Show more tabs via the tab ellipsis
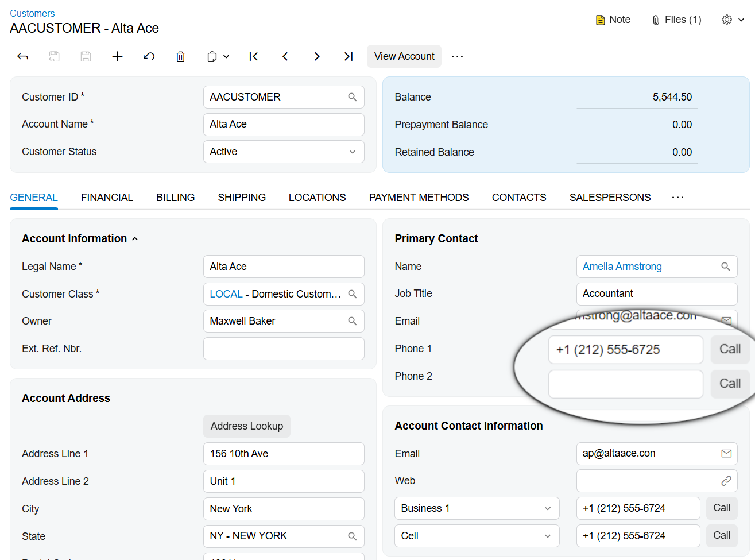Image resolution: width=755 pixels, height=560 pixels. pyautogui.click(x=677, y=198)
